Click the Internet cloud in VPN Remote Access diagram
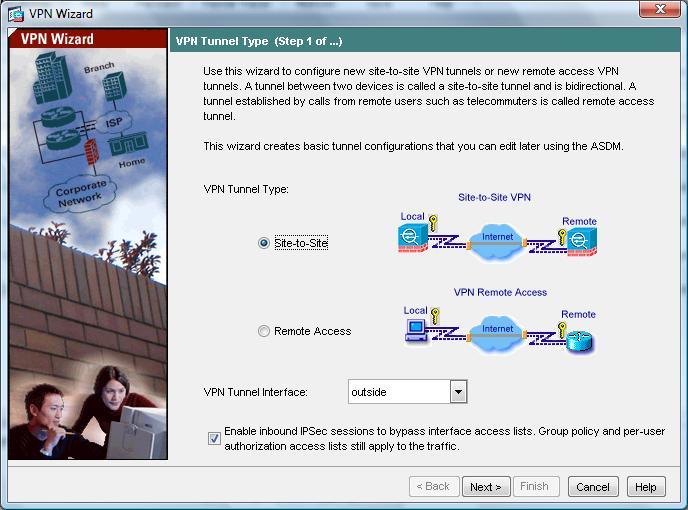 pos(496,333)
